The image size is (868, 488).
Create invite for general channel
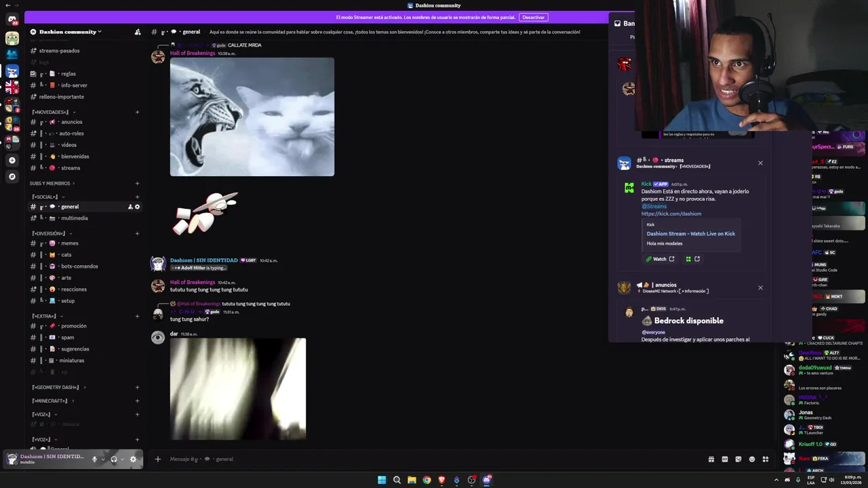[x=130, y=207]
